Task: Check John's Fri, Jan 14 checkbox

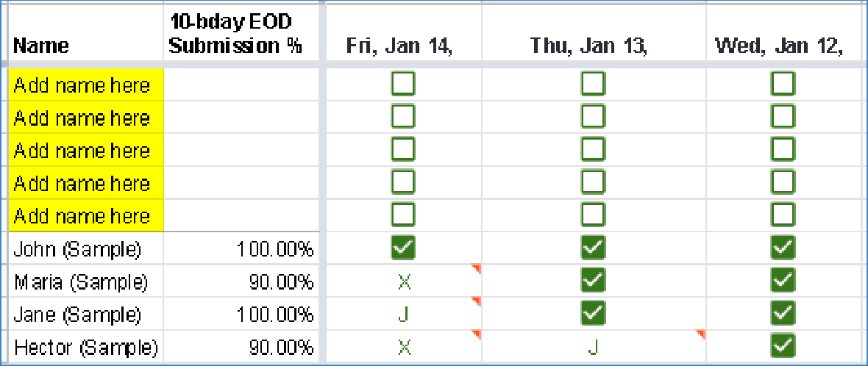Action: pos(403,248)
